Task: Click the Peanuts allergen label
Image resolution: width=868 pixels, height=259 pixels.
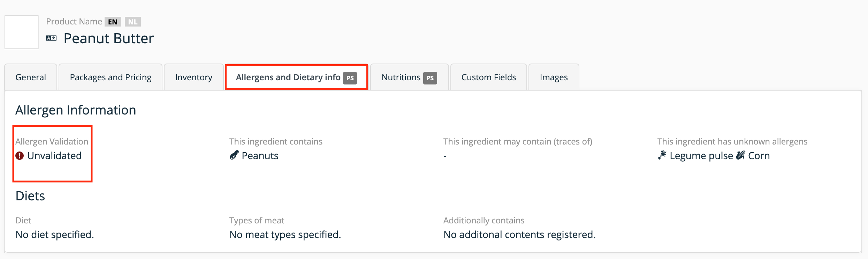Action: (260, 156)
